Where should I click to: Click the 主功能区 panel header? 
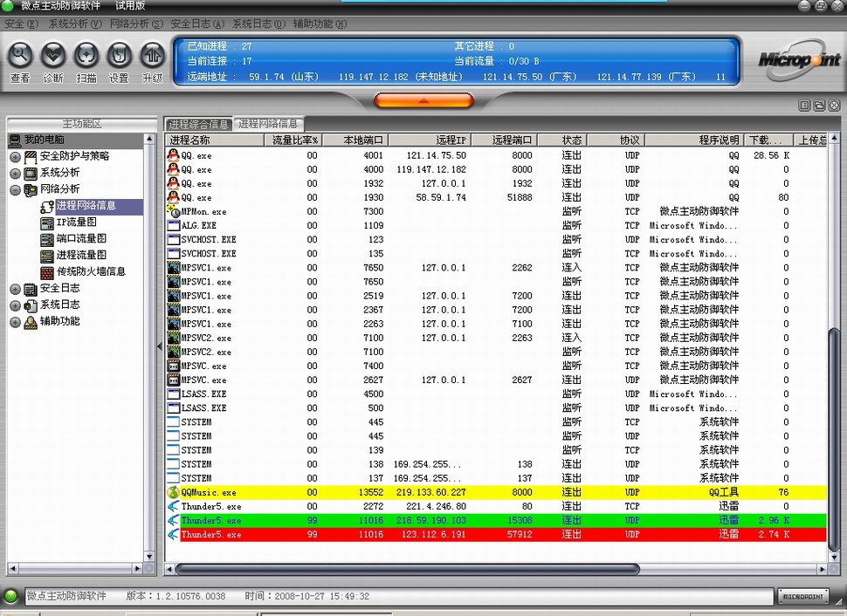(81, 124)
